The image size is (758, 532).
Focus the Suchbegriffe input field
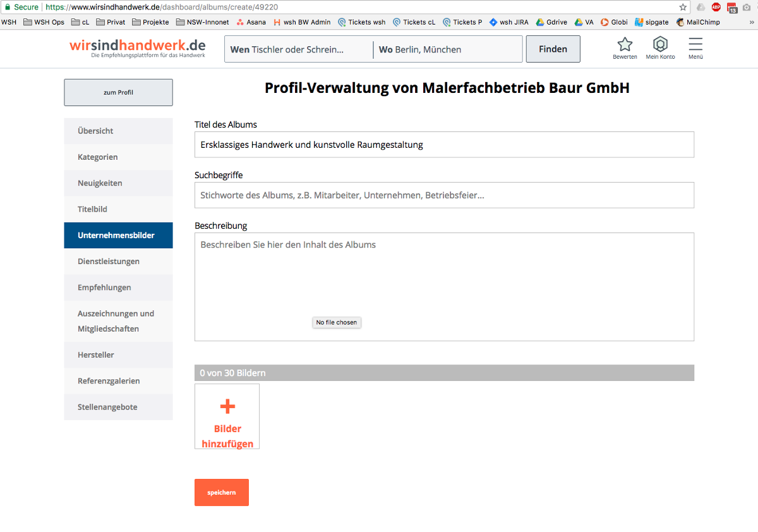coord(444,195)
